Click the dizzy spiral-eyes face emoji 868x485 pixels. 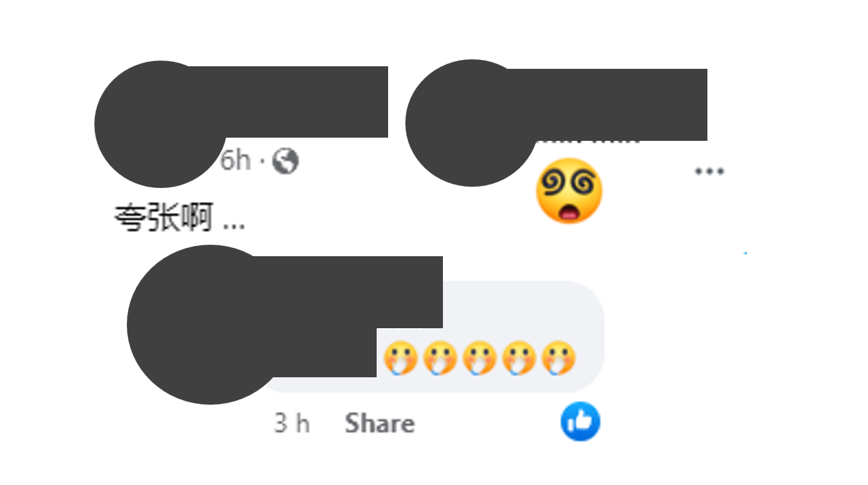(569, 191)
